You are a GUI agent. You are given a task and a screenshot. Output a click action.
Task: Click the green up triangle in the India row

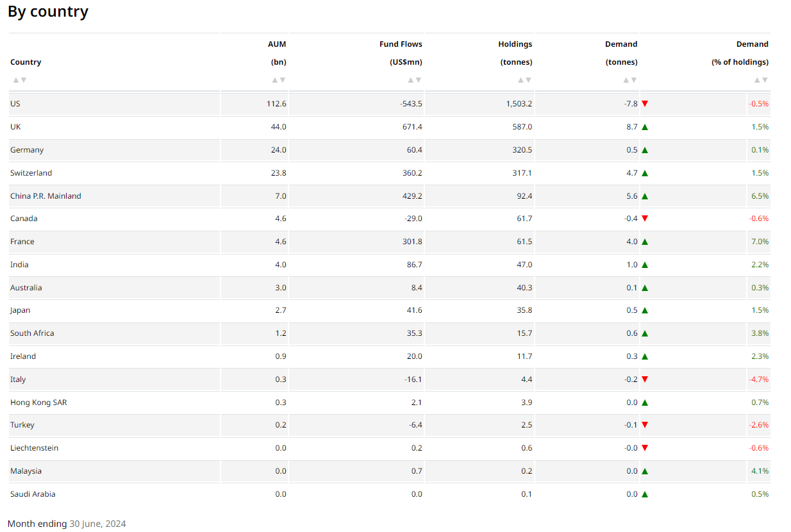[645, 265]
